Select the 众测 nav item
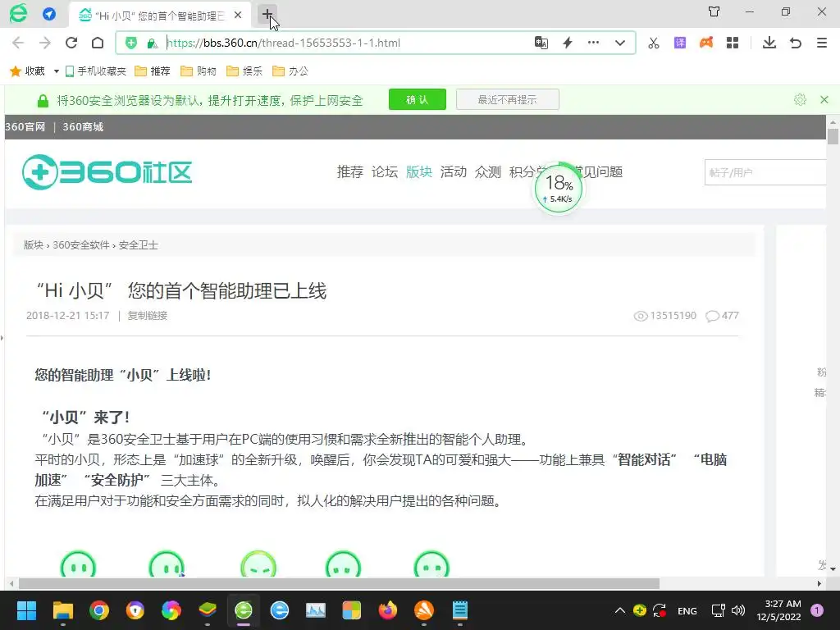Screen dimensions: 840x630 [487, 172]
